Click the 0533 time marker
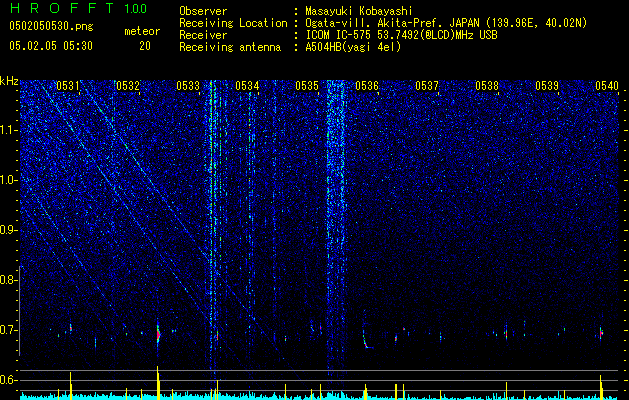The width and height of the screenshot is (629, 400). [188, 86]
